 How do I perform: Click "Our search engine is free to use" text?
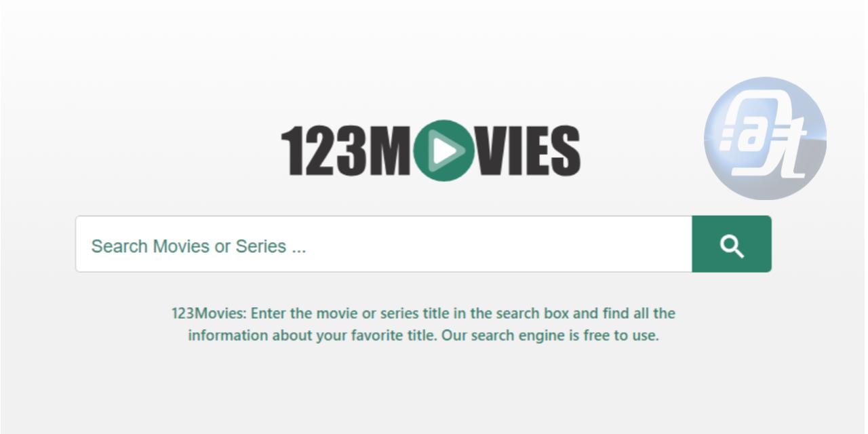[x=551, y=336]
